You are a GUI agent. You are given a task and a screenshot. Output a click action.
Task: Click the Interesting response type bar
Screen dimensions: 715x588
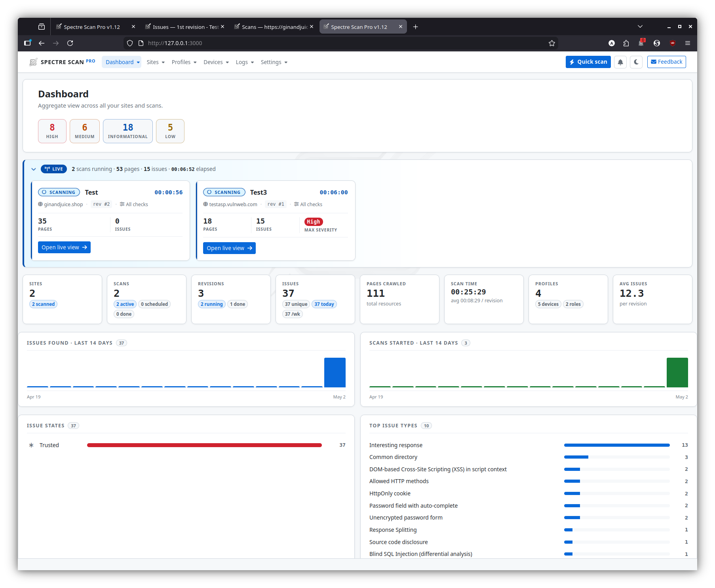(617, 445)
